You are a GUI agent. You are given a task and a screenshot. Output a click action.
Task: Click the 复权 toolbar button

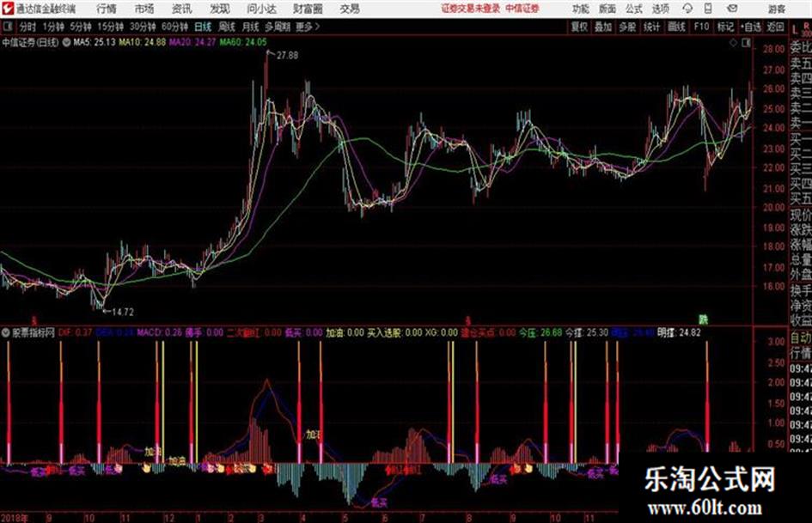pyautogui.click(x=579, y=27)
